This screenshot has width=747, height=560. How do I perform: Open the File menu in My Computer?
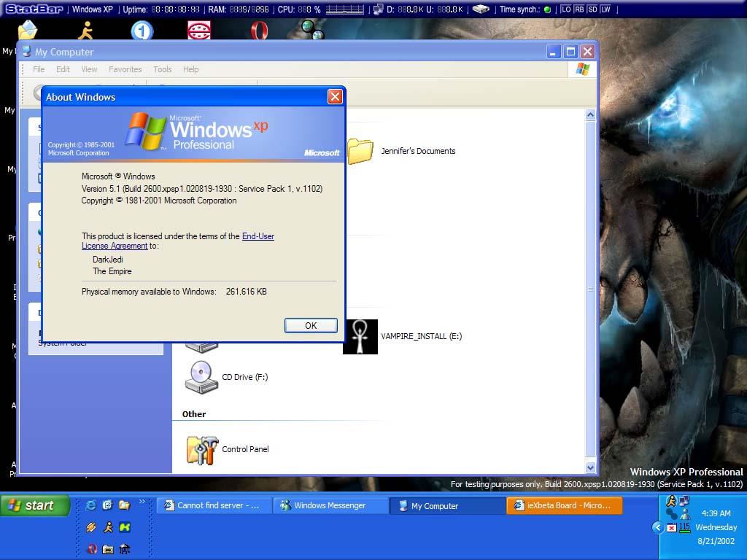click(x=39, y=69)
